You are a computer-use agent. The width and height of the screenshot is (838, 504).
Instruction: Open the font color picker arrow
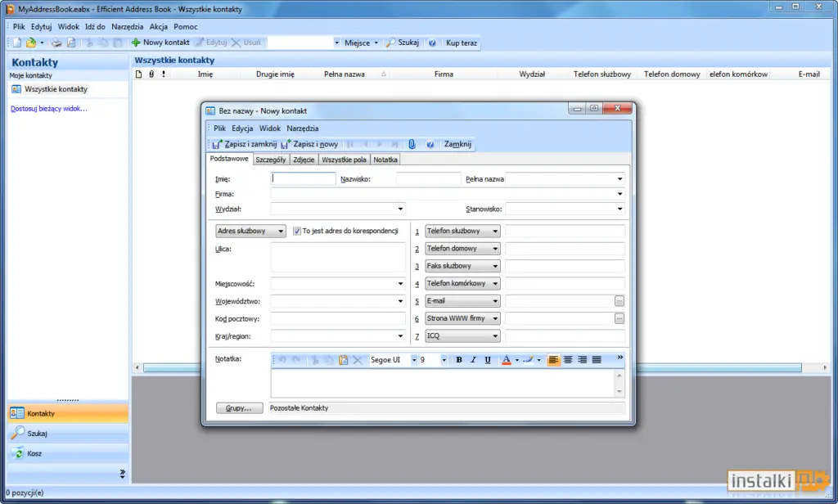coord(517,360)
